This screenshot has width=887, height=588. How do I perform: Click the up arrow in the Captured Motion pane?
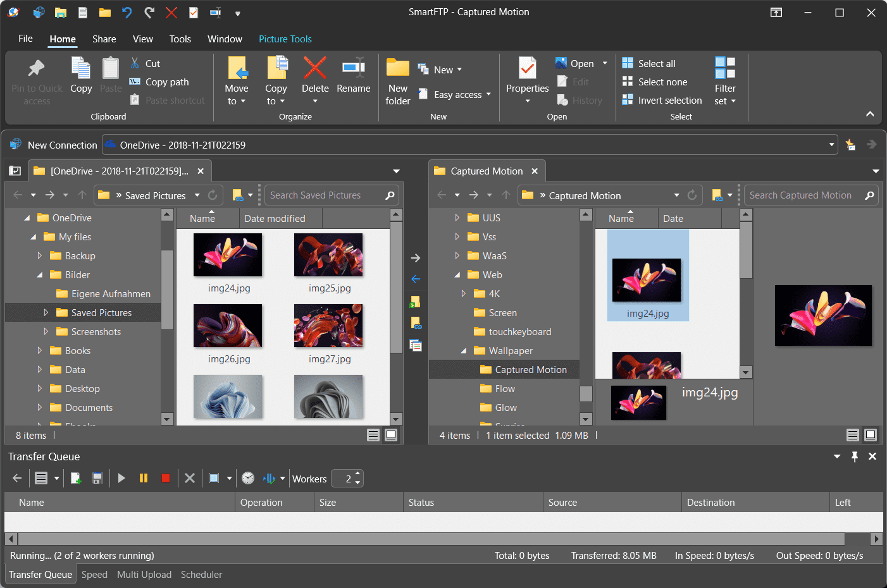point(506,195)
